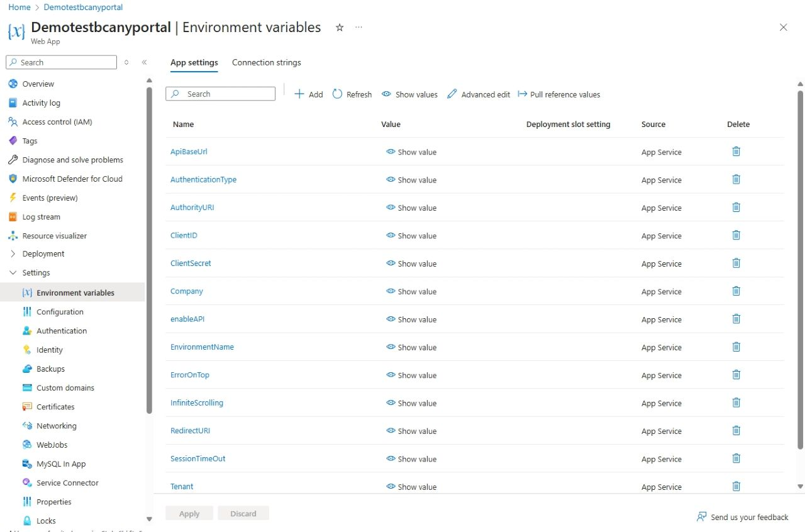
Task: Show value for AuthenticationType
Action: pyautogui.click(x=411, y=180)
